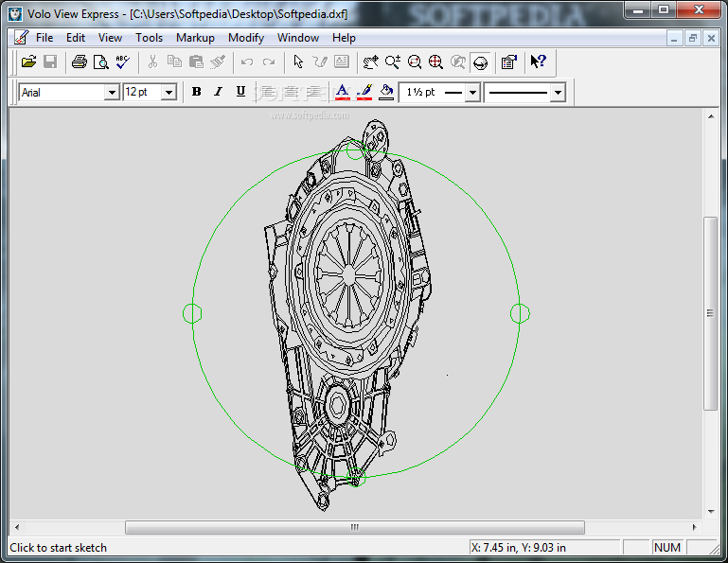Screen dimensions: 728x563
Task: Open Print Preview from the toolbar
Action: coord(101,62)
